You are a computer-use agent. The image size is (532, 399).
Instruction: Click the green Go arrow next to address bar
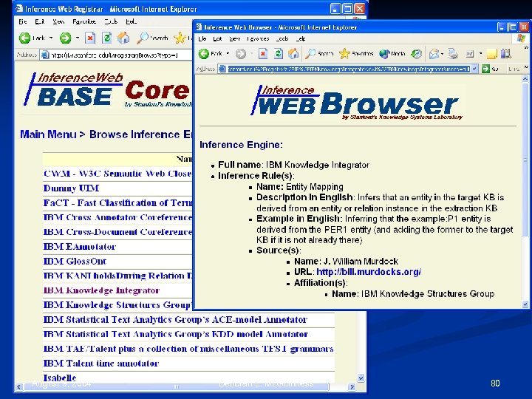[485, 69]
